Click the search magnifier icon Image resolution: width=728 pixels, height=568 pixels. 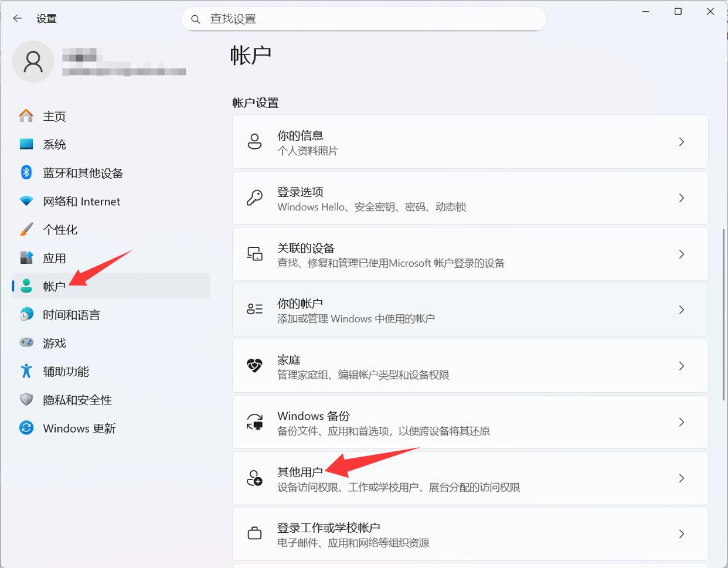tap(196, 19)
